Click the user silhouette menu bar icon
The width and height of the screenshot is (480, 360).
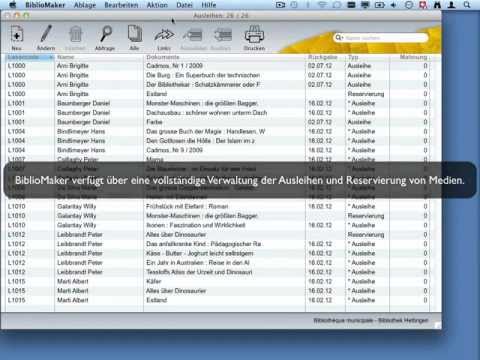[x=452, y=5]
